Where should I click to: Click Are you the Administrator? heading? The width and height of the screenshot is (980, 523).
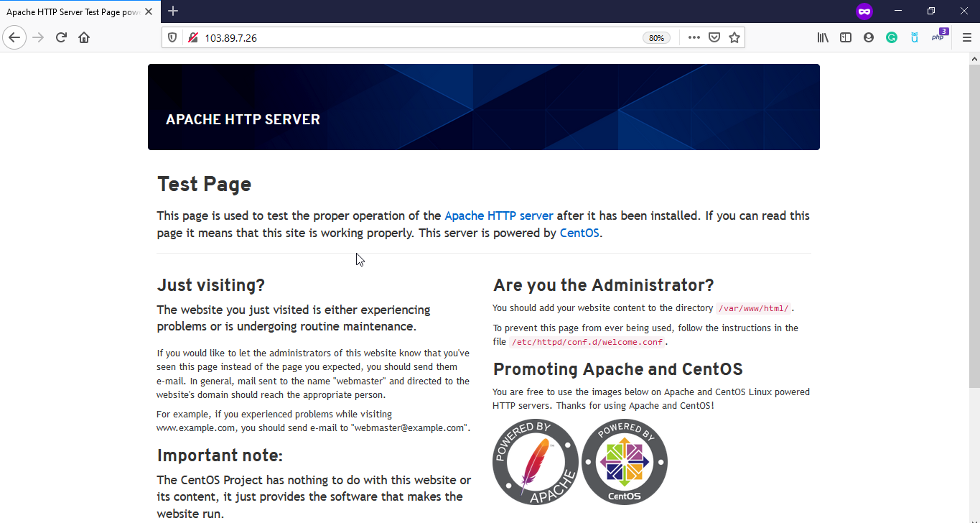604,285
